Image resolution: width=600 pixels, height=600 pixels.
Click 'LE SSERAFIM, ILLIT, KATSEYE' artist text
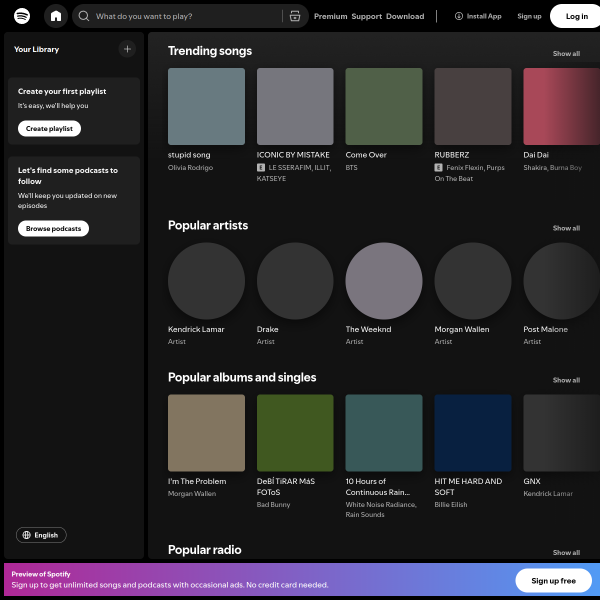pos(294,173)
